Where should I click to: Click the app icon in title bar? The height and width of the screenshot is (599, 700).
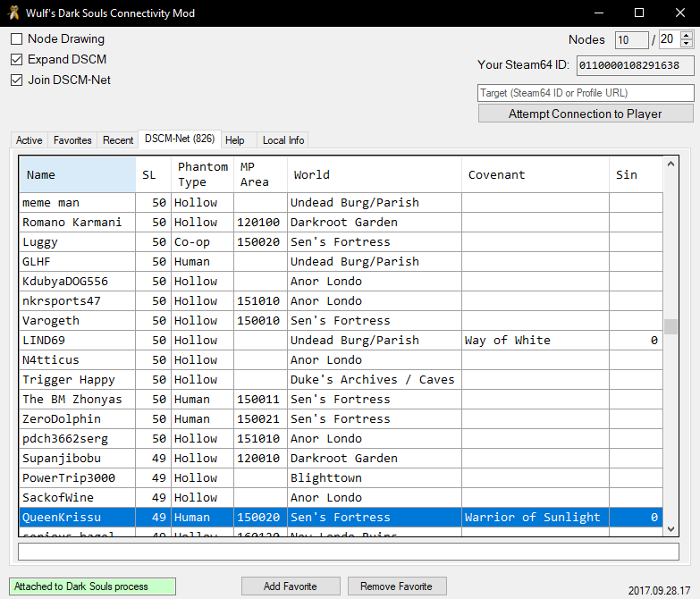click(14, 13)
